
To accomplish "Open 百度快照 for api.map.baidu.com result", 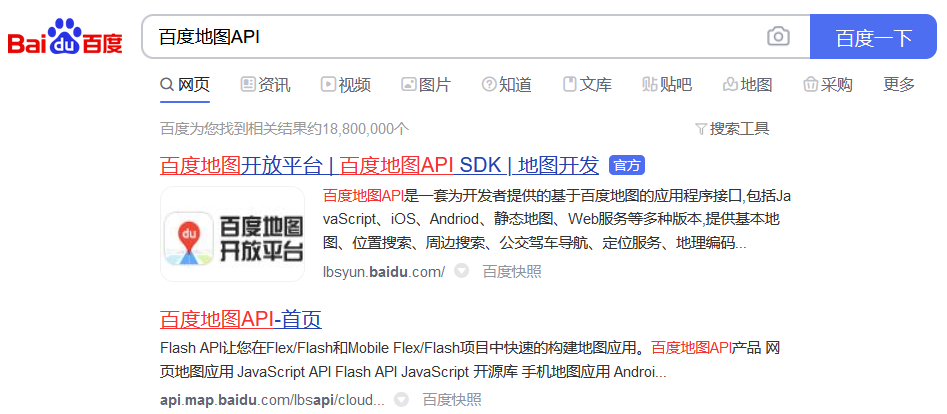I will click(x=452, y=400).
